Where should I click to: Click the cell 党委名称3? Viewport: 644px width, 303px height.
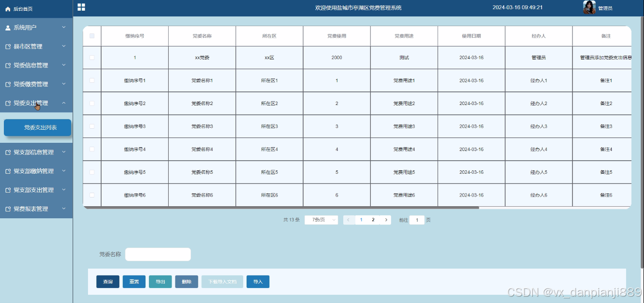click(202, 126)
